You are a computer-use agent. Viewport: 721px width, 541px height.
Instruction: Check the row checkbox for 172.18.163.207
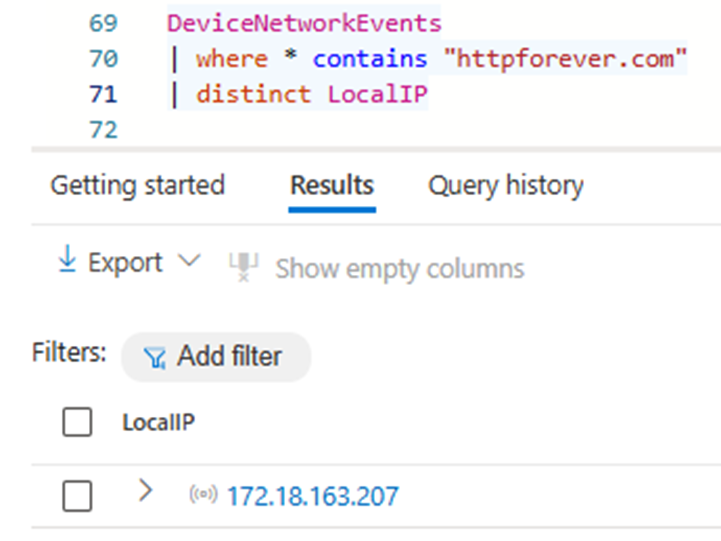[x=77, y=495]
